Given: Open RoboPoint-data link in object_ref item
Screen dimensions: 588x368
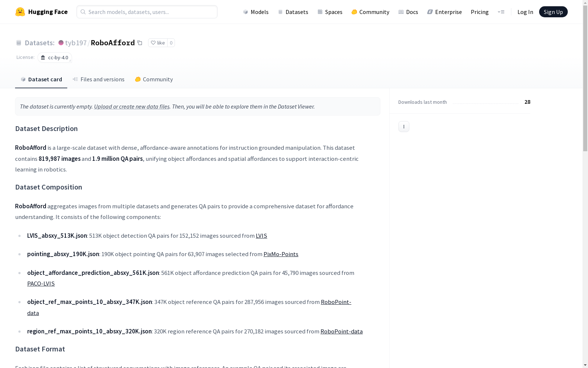Looking at the screenshot, I should click(x=336, y=302).
